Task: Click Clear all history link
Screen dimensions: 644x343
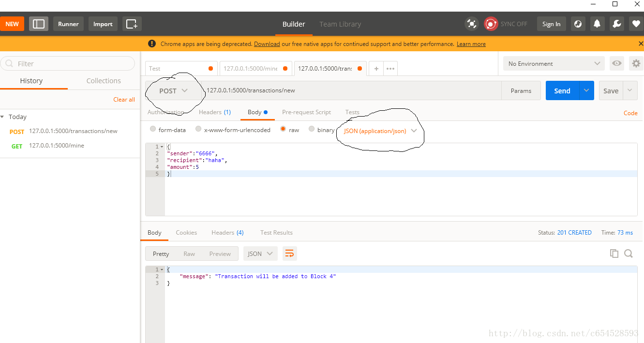Action: pos(124,99)
